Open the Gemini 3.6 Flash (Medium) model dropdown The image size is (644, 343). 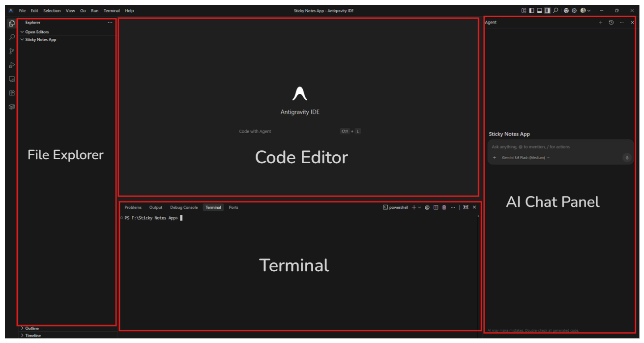click(x=526, y=158)
